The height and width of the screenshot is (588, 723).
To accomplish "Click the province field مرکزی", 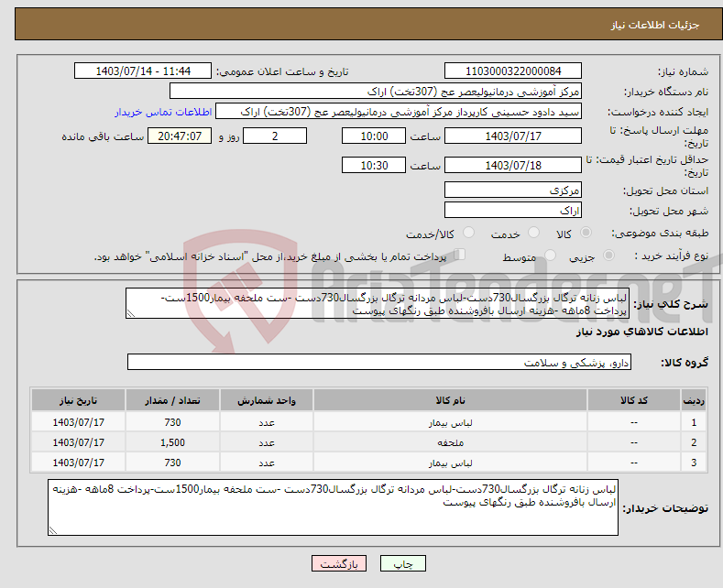I will [513, 190].
